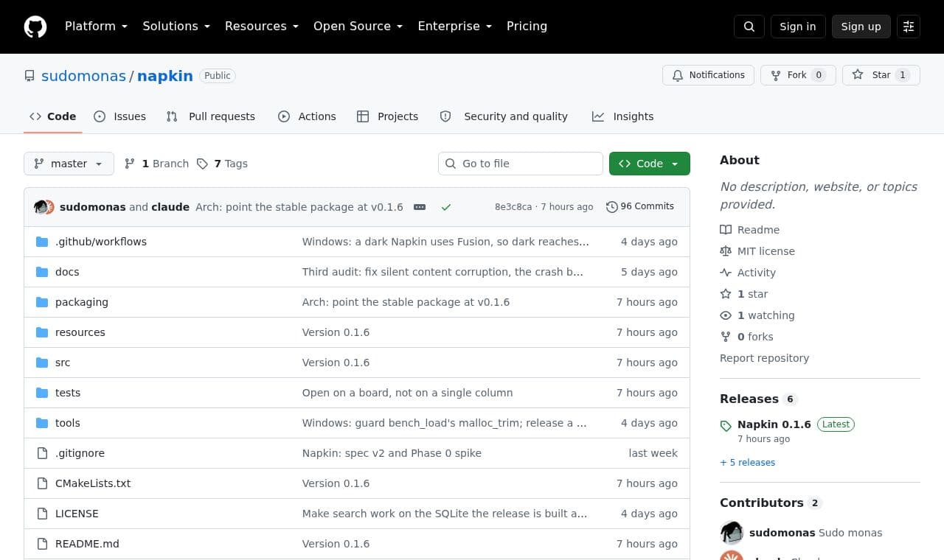The image size is (944, 560).
Task: Open the packaging folder
Action: 82,302
